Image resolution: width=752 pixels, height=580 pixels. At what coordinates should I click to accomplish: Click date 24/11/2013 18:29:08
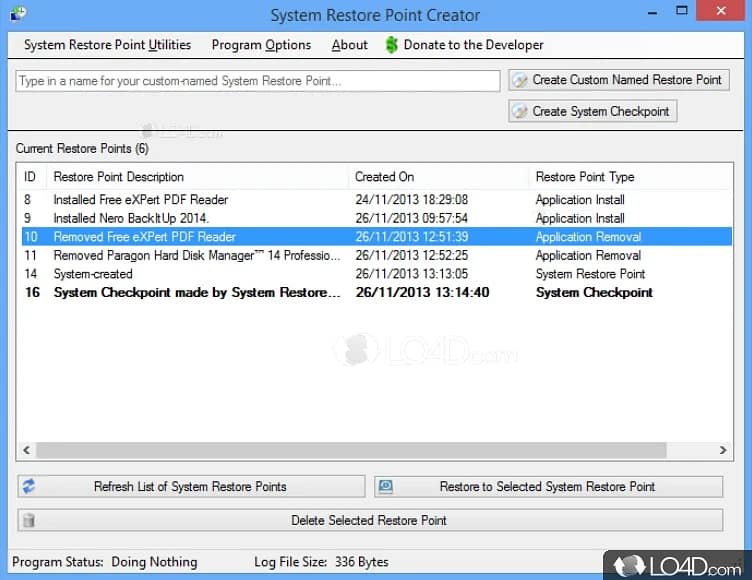(411, 200)
